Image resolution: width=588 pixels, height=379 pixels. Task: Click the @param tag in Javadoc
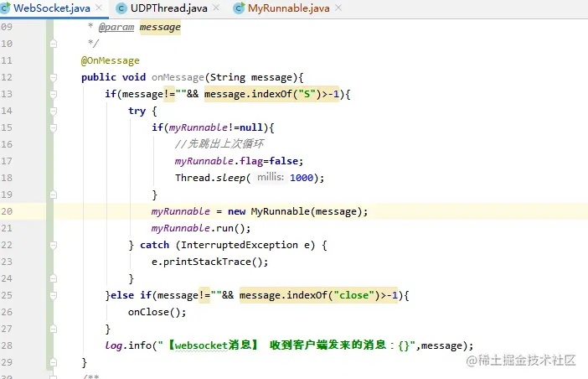pyautogui.click(x=116, y=27)
